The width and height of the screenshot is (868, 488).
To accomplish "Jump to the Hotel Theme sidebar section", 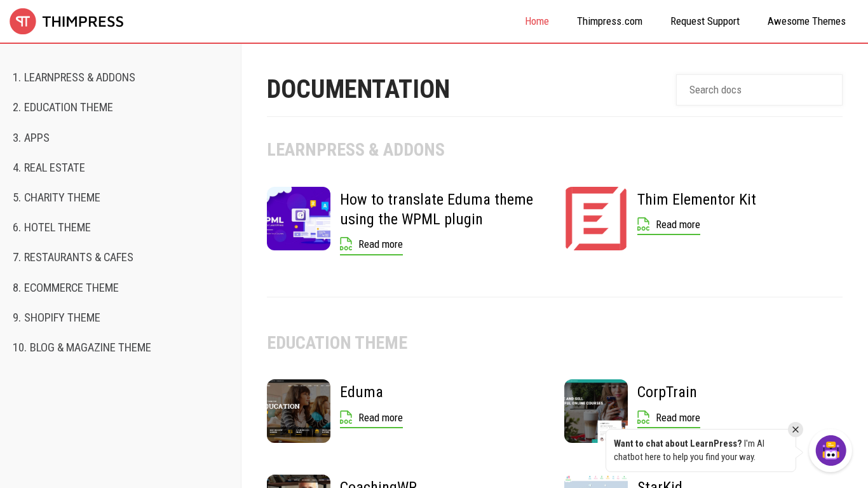I will tap(51, 227).
